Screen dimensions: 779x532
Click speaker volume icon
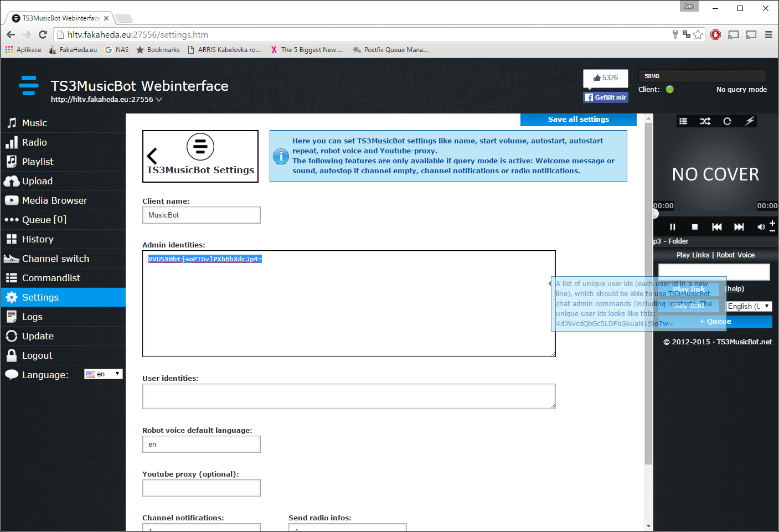[761, 227]
